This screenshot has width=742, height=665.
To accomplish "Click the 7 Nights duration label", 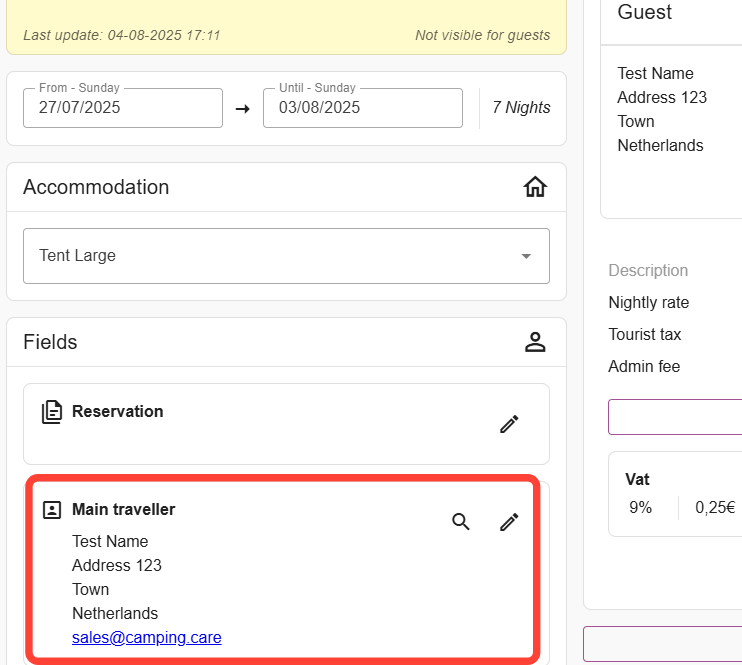I will coord(521,108).
